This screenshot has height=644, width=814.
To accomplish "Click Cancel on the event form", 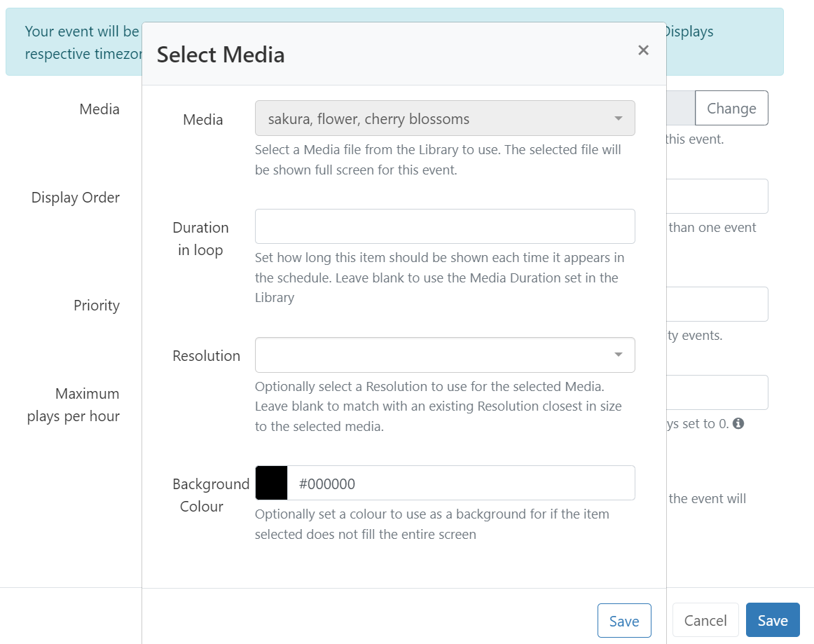I will (705, 620).
